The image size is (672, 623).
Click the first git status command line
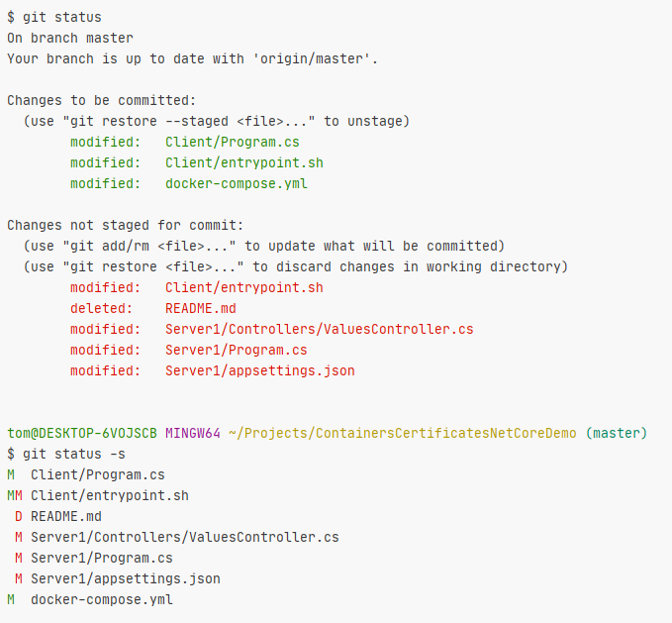point(54,18)
